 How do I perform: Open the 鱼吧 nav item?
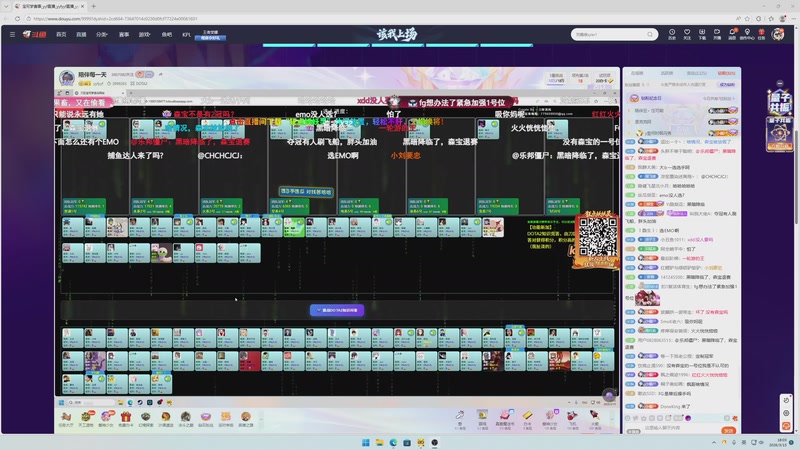pos(167,34)
